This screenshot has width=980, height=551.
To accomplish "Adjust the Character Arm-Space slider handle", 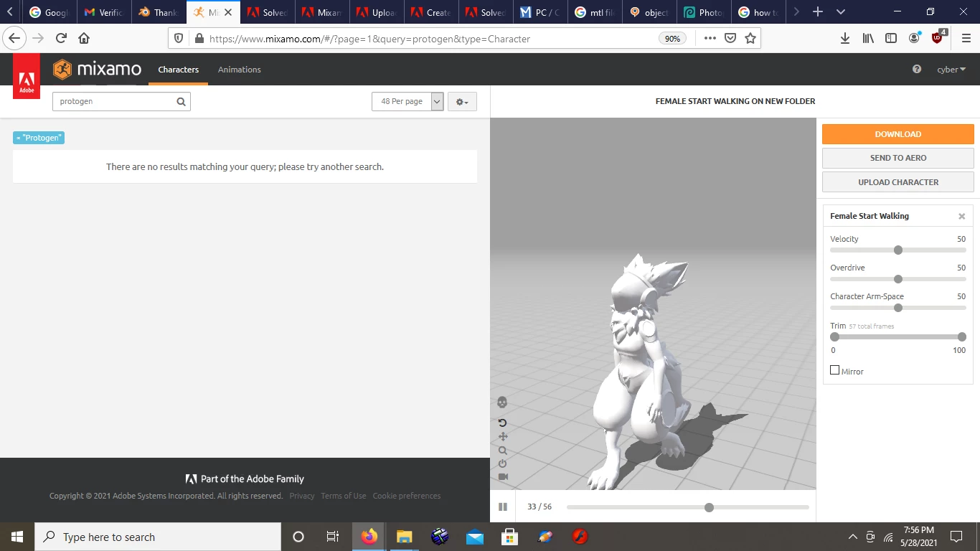I will point(898,308).
